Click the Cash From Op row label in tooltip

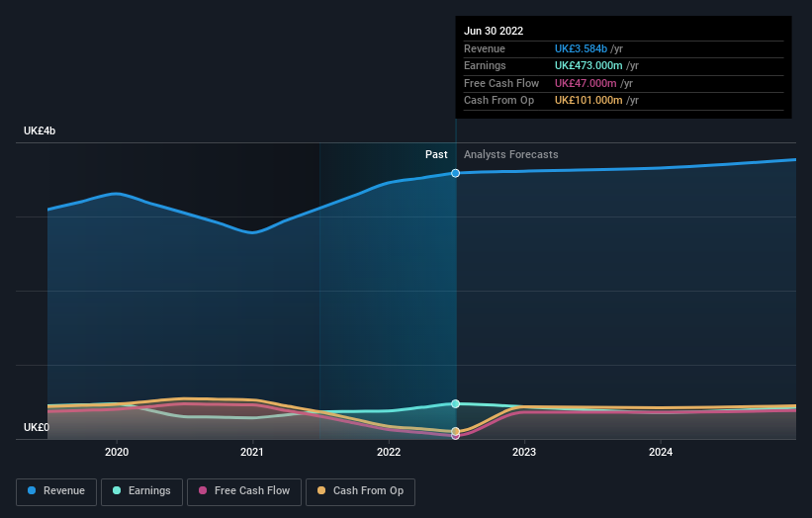498,101
